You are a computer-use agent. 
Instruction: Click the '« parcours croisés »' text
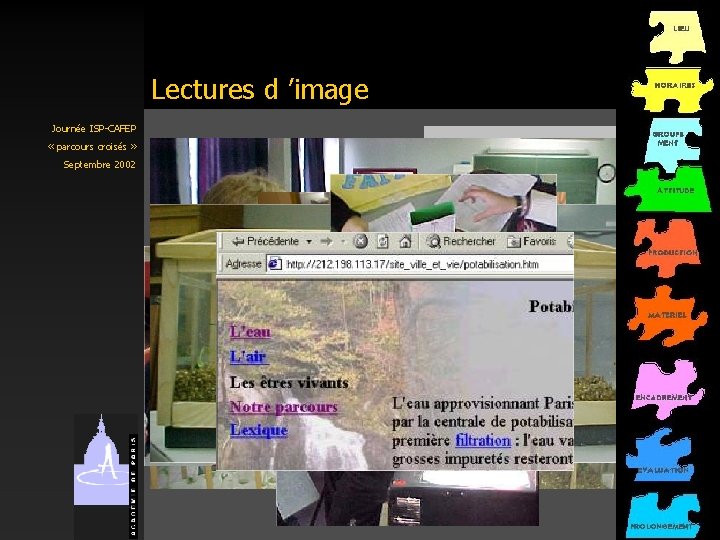pos(92,146)
